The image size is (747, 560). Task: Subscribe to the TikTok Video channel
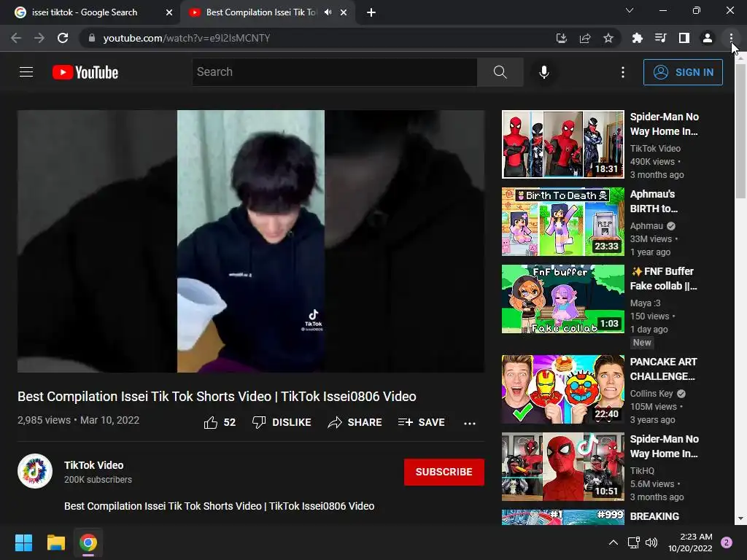tap(444, 472)
